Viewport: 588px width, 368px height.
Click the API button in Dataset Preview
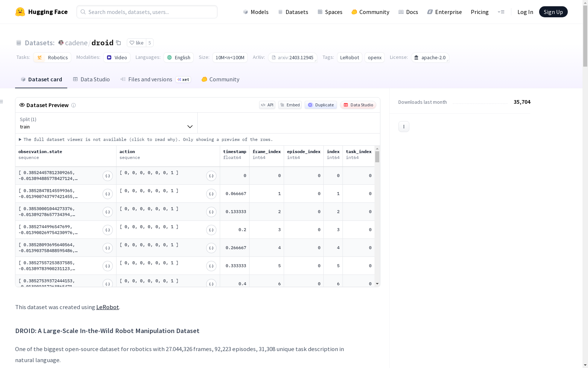coord(267,105)
